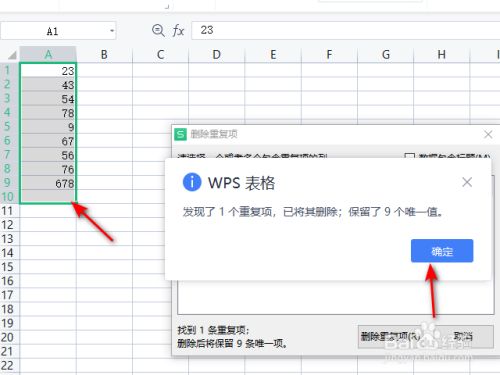Select column C header
The image size is (500, 375).
pos(160,54)
